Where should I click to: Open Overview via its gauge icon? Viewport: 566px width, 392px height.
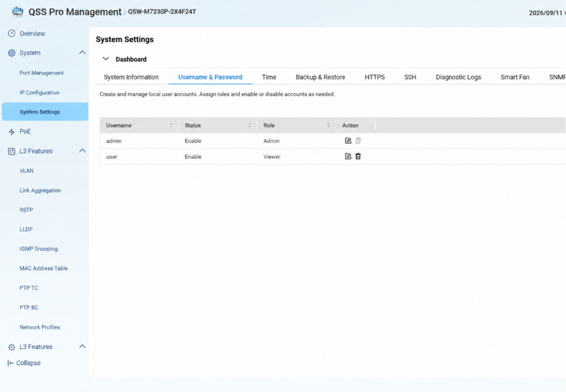(12, 33)
